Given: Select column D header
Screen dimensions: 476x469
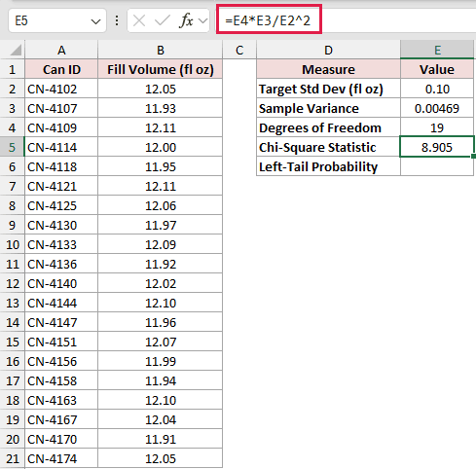Looking at the screenshot, I should [328, 50].
